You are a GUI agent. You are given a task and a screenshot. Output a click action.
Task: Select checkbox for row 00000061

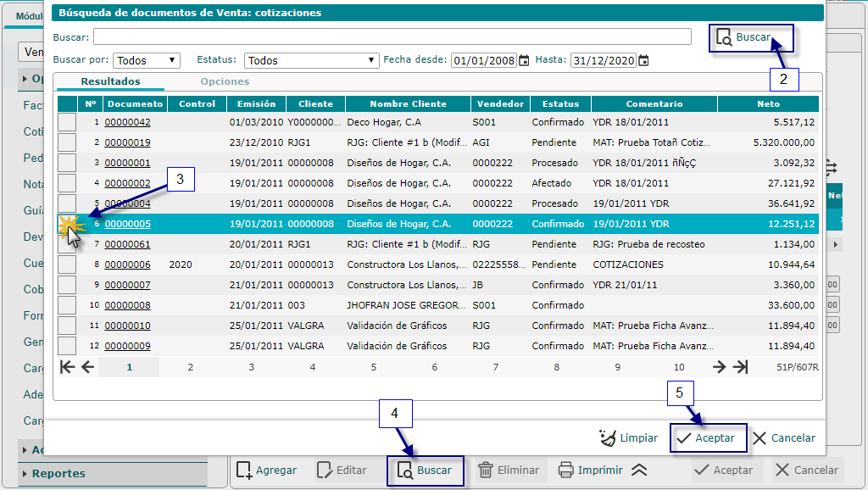(67, 244)
